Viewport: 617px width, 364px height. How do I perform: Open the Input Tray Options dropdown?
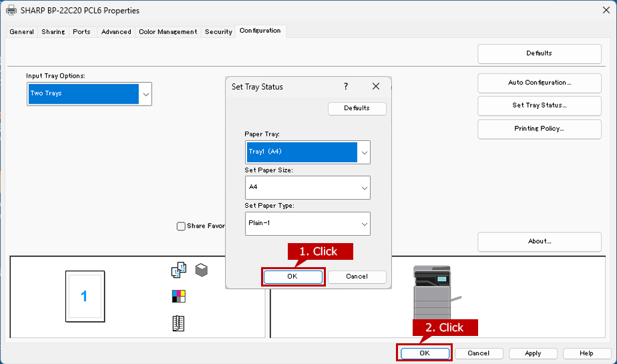tap(89, 94)
